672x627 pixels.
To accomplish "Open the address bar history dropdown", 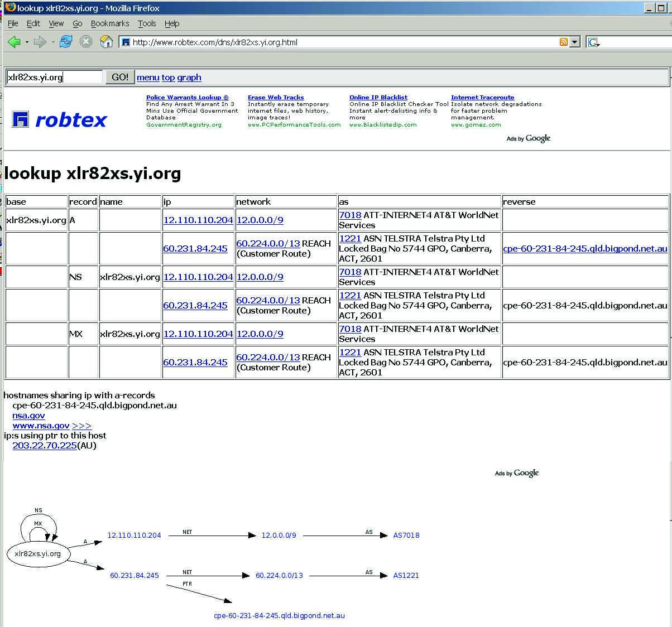I will 575,42.
